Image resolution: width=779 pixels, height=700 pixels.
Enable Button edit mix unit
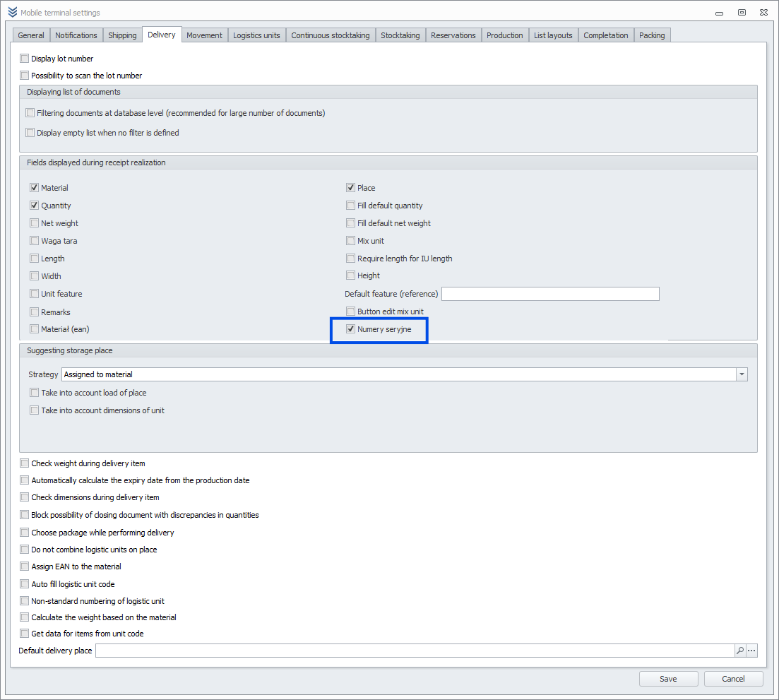pyautogui.click(x=351, y=312)
